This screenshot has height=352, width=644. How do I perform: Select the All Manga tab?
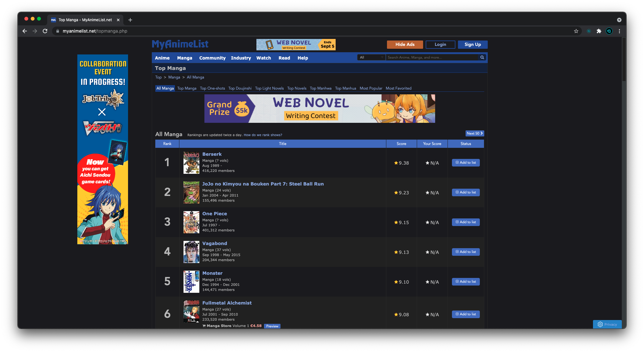click(x=165, y=88)
